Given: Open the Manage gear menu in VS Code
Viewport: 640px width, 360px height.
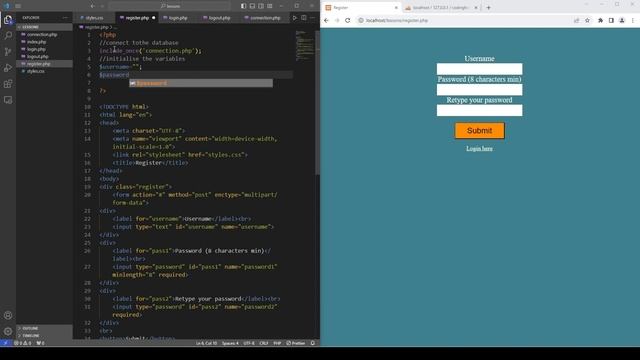Looking at the screenshot, I should coord(8,331).
